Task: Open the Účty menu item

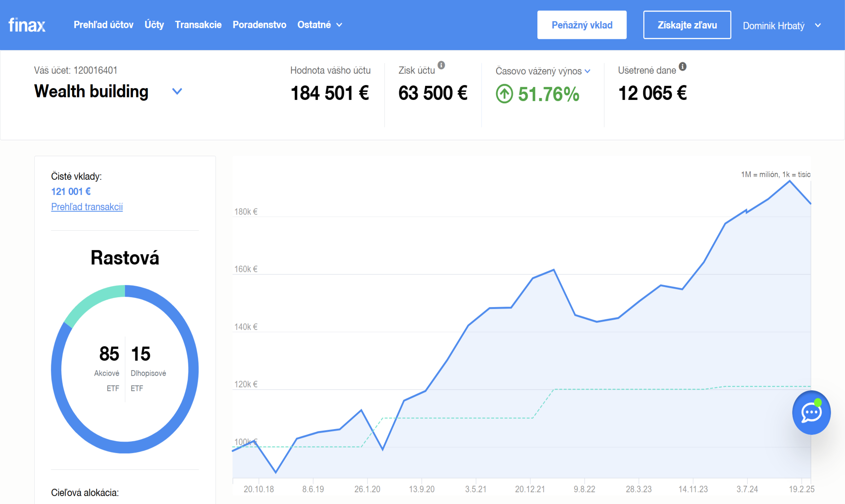Action: point(154,25)
